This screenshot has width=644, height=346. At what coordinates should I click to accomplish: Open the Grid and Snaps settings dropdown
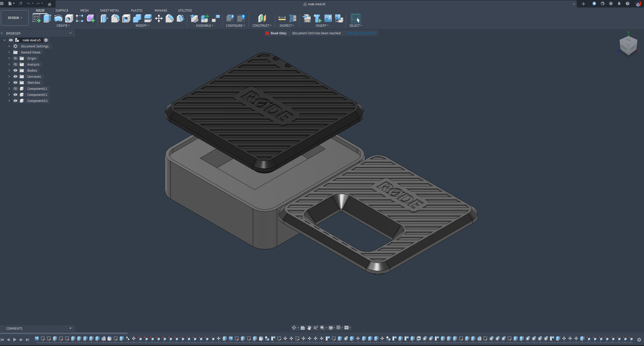click(x=339, y=327)
